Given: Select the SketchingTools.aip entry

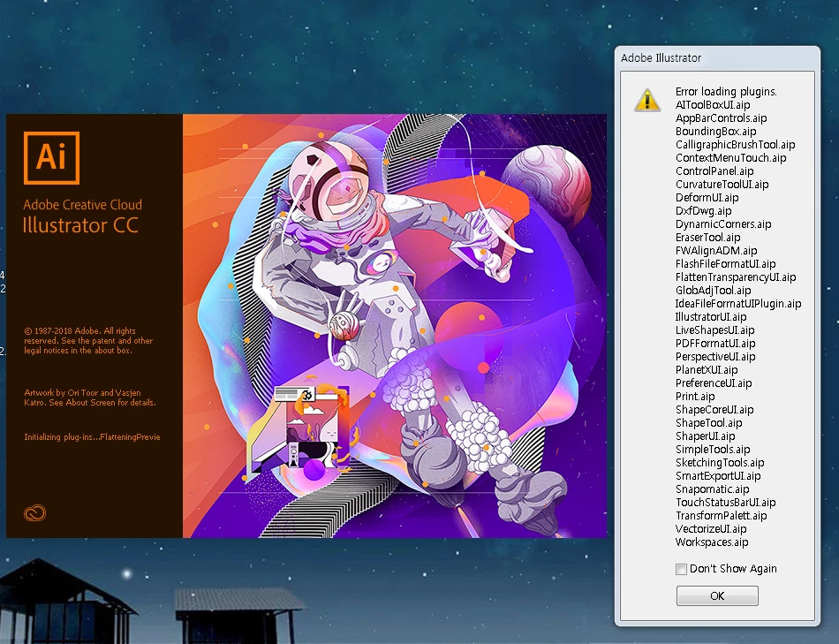Looking at the screenshot, I should pos(720,463).
